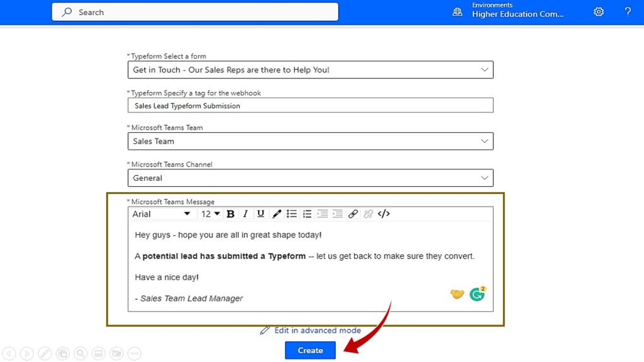The width and height of the screenshot is (644, 362).
Task: Toggle underline formatting in message editor
Action: pyautogui.click(x=260, y=214)
